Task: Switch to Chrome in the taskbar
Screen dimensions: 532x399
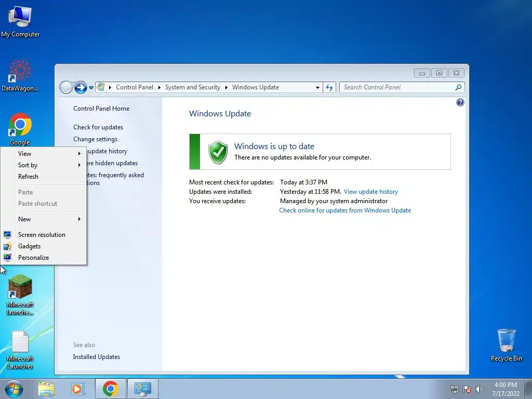Action: click(111, 389)
